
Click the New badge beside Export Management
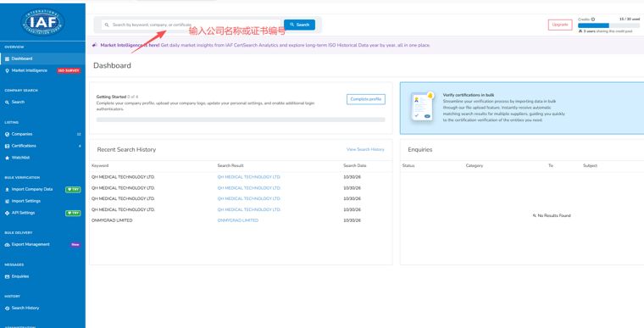[x=75, y=245]
